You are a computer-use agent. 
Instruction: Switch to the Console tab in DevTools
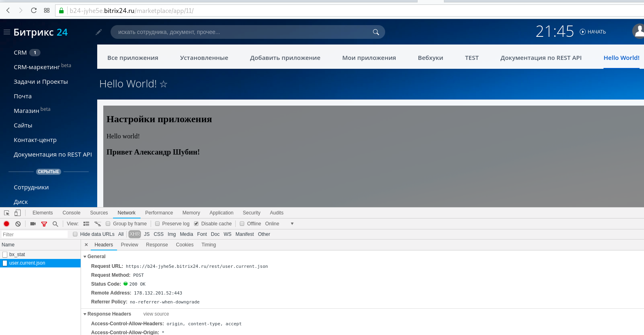[71, 213]
